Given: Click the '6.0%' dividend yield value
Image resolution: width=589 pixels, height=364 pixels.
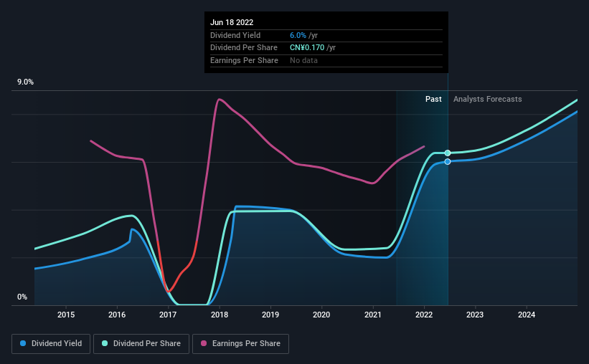Looking at the screenshot, I should click(298, 35).
